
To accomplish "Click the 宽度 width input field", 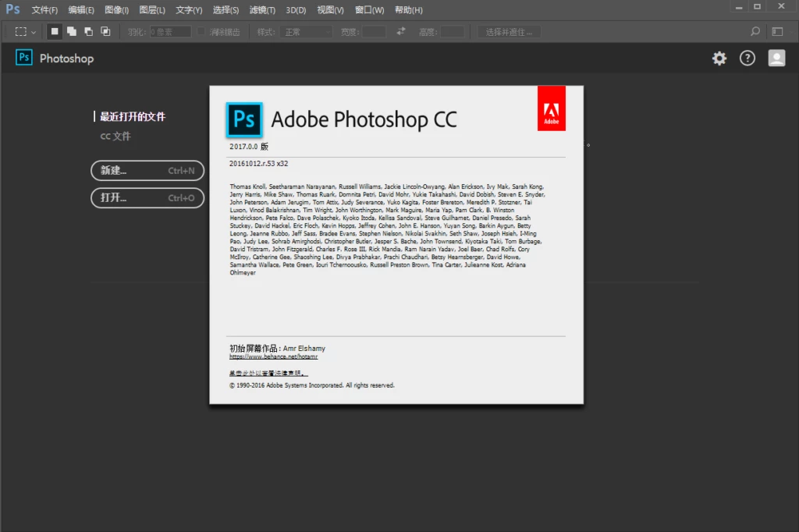I will pos(374,32).
